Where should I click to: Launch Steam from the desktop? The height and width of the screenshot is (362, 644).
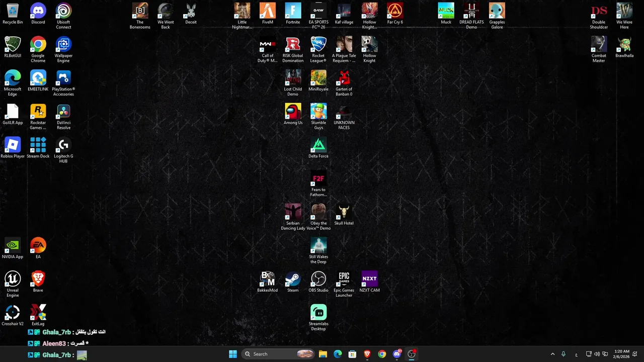293,282
